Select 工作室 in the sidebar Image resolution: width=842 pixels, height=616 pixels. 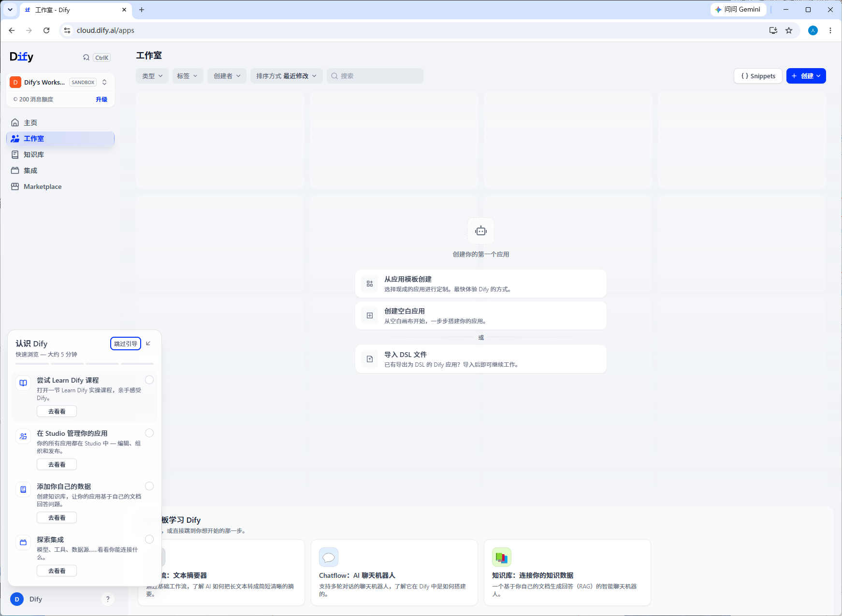(x=60, y=139)
